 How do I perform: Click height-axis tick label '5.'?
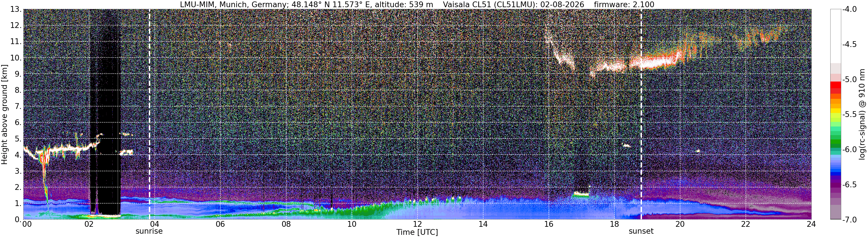18,139
